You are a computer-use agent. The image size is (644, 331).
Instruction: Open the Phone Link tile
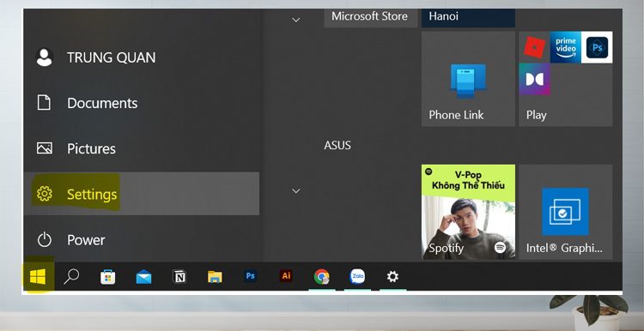(468, 79)
